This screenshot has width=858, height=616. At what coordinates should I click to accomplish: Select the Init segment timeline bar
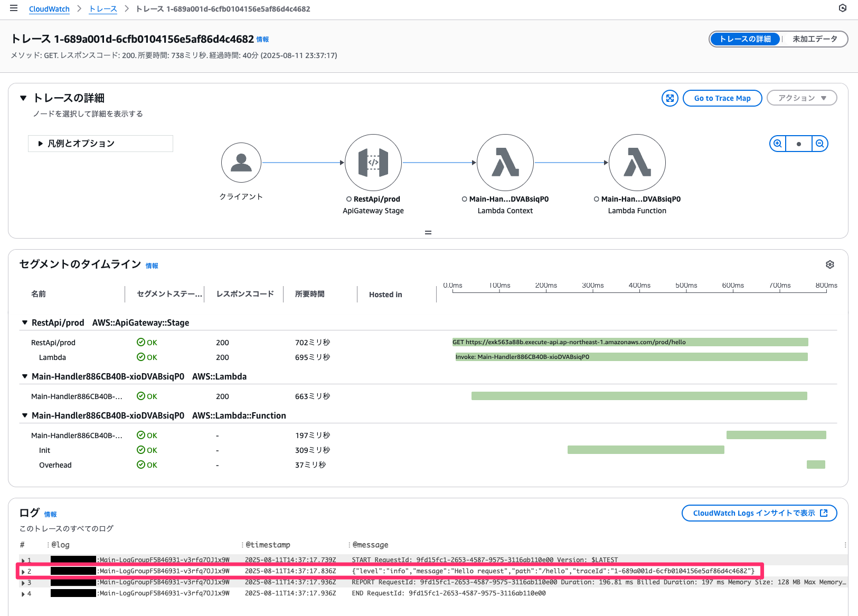[646, 450]
